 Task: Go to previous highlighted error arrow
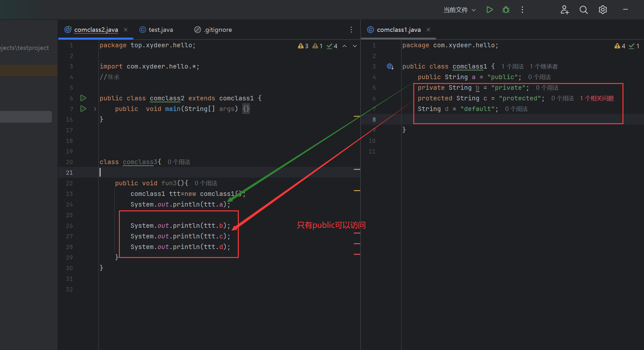[344, 46]
